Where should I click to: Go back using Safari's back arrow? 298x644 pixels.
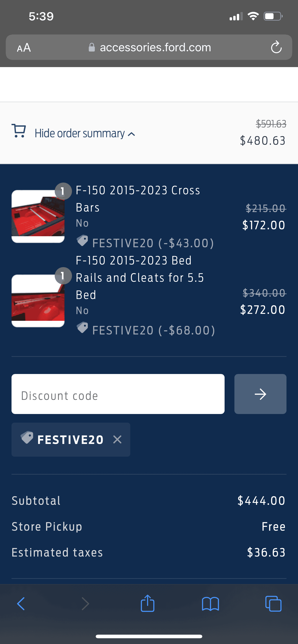(x=21, y=604)
